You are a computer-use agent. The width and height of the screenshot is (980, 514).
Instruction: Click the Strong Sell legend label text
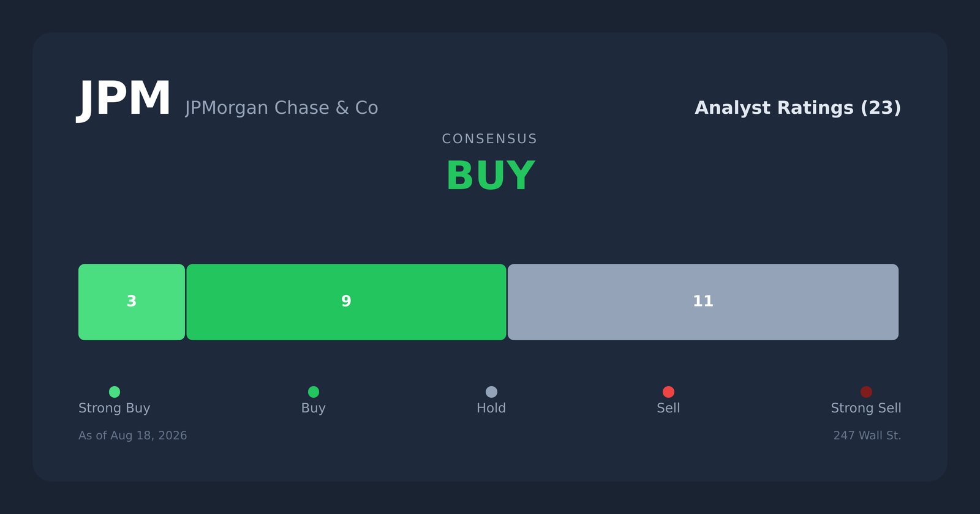(x=866, y=408)
